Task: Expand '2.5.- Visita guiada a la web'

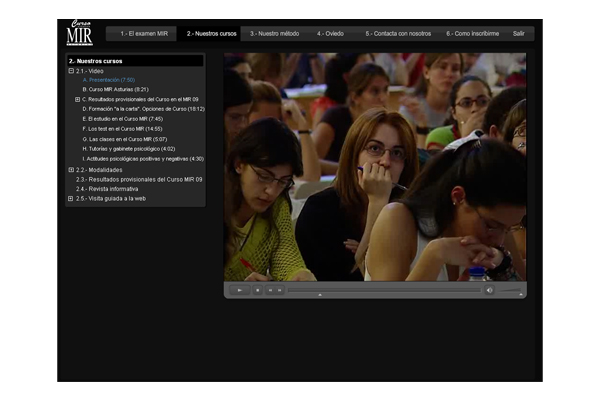Action: coord(70,198)
